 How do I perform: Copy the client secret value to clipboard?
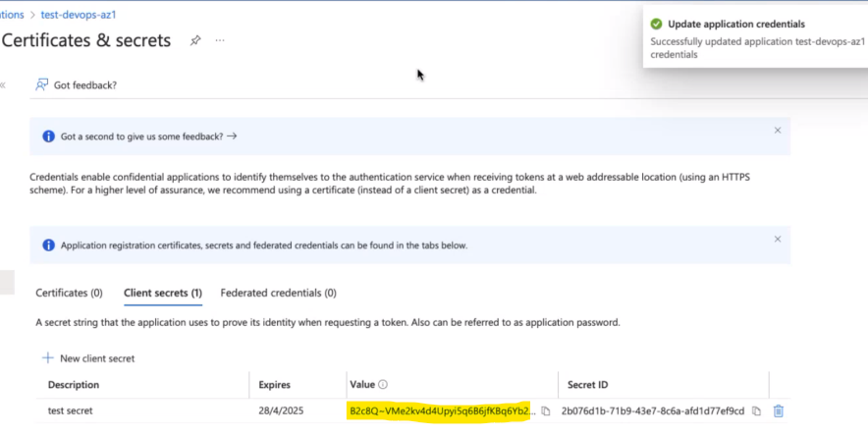545,410
